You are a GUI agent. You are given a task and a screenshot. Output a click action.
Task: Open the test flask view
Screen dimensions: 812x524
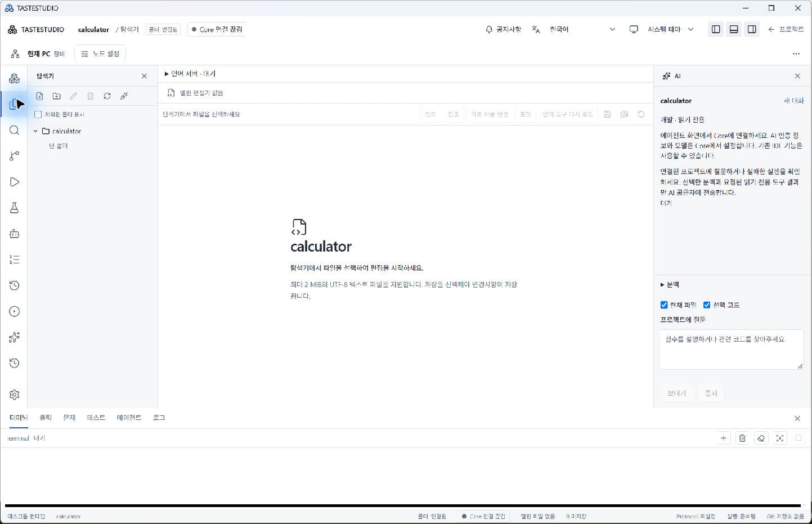pos(15,208)
